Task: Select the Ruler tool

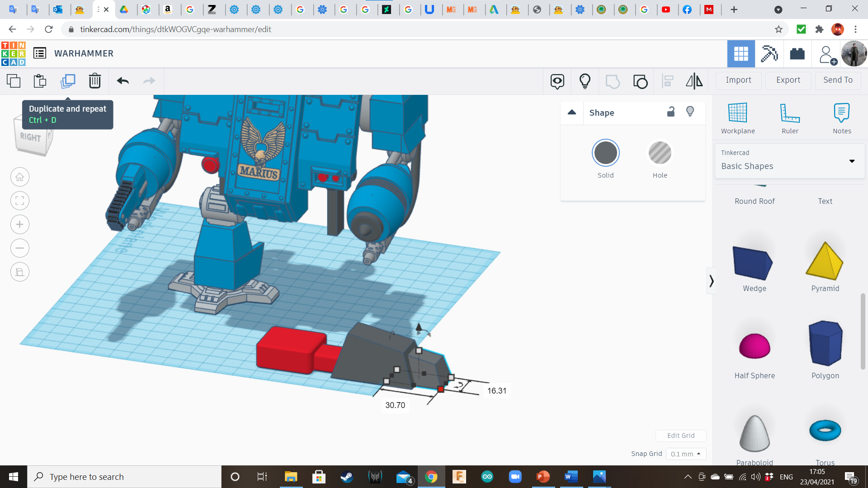Action: [x=790, y=118]
